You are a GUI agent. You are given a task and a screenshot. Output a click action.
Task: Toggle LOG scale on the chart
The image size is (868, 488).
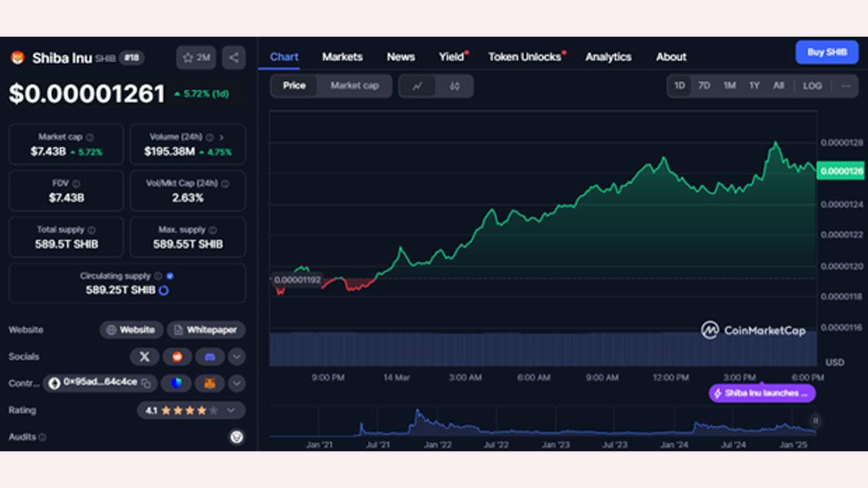812,86
